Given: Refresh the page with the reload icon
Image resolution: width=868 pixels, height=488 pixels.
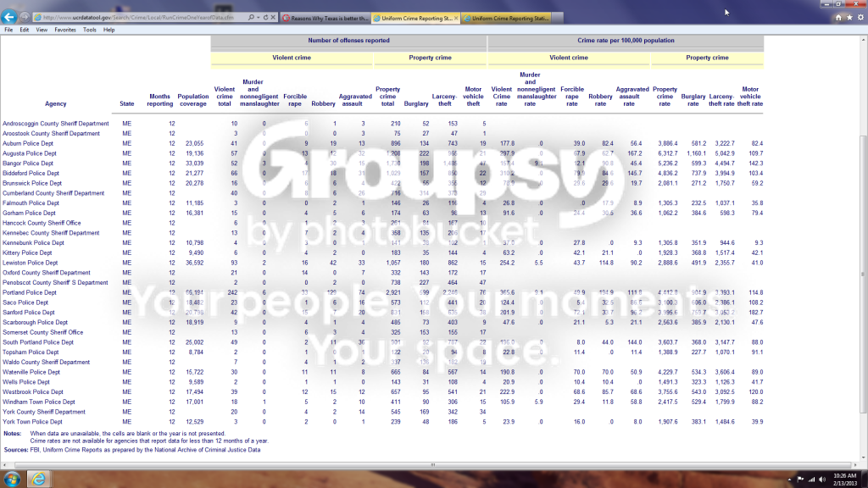Looking at the screenshot, I should (x=265, y=18).
